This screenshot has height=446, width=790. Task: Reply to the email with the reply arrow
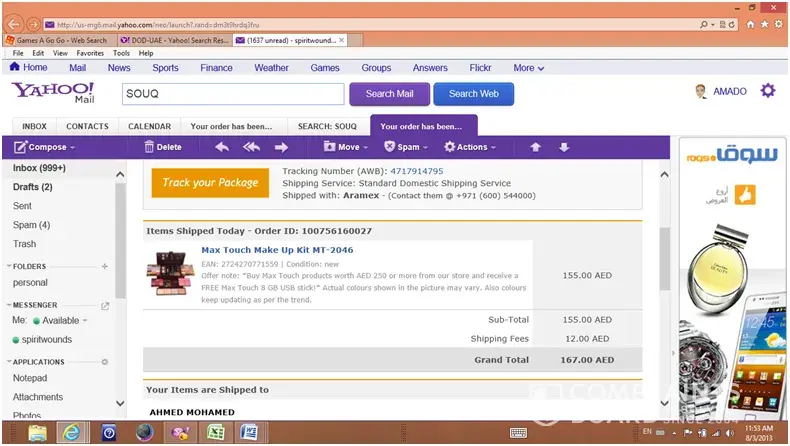(222, 147)
